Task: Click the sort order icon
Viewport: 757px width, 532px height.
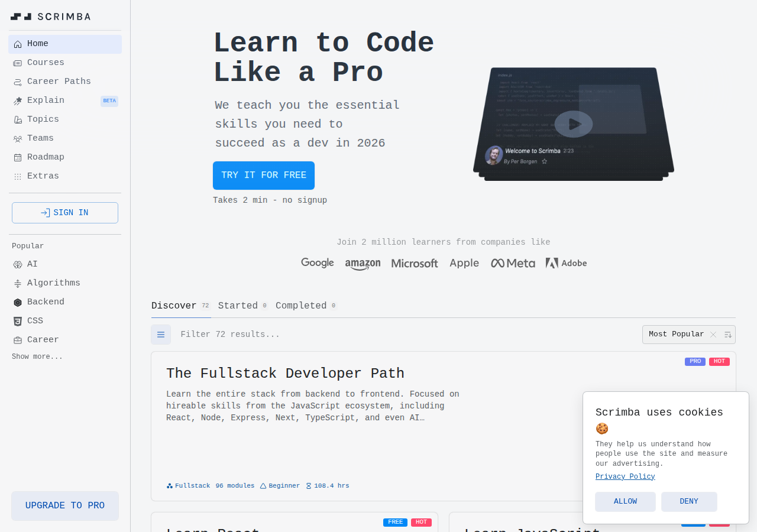Action: click(728, 335)
